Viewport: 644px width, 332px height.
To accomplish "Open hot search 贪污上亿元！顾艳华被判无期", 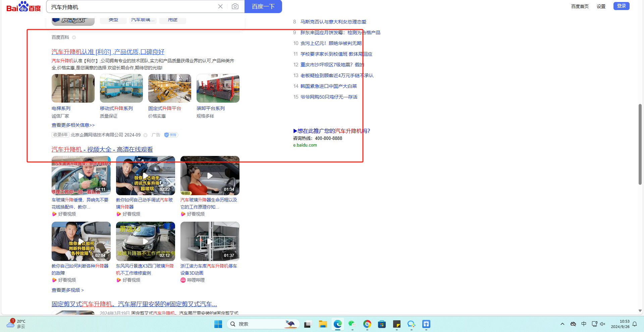I will coord(331,43).
